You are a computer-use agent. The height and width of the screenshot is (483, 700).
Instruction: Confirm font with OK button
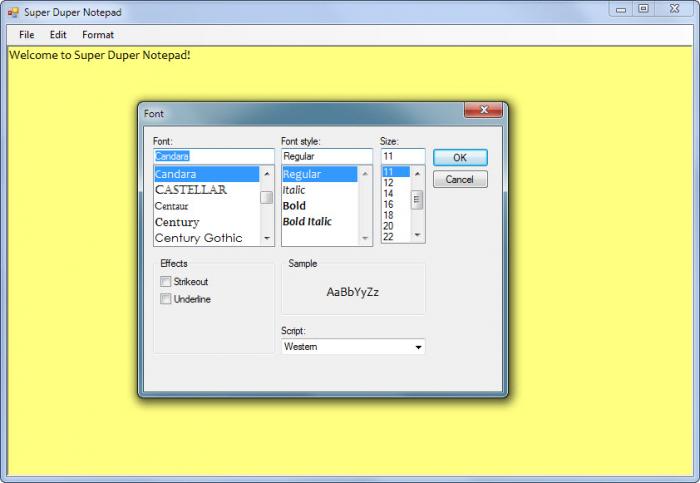tap(460, 158)
